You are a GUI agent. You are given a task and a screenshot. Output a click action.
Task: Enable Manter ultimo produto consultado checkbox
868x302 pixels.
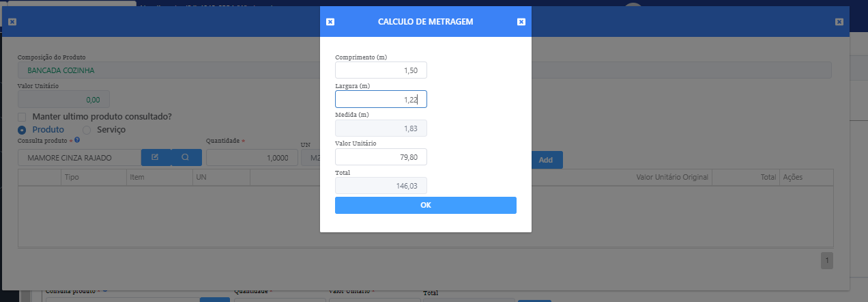point(23,117)
